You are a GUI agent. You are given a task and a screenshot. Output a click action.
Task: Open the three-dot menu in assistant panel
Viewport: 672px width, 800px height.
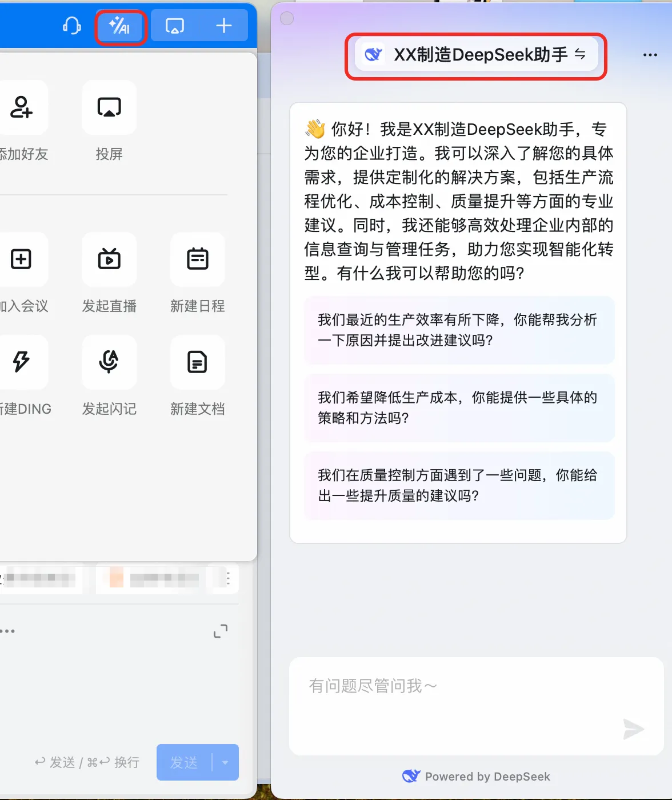coord(650,55)
